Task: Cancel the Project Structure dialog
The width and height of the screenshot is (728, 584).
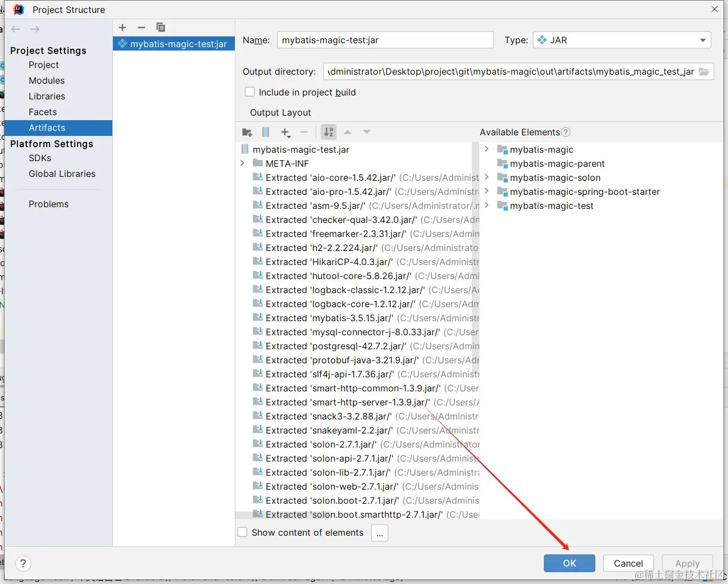Action: 629,563
